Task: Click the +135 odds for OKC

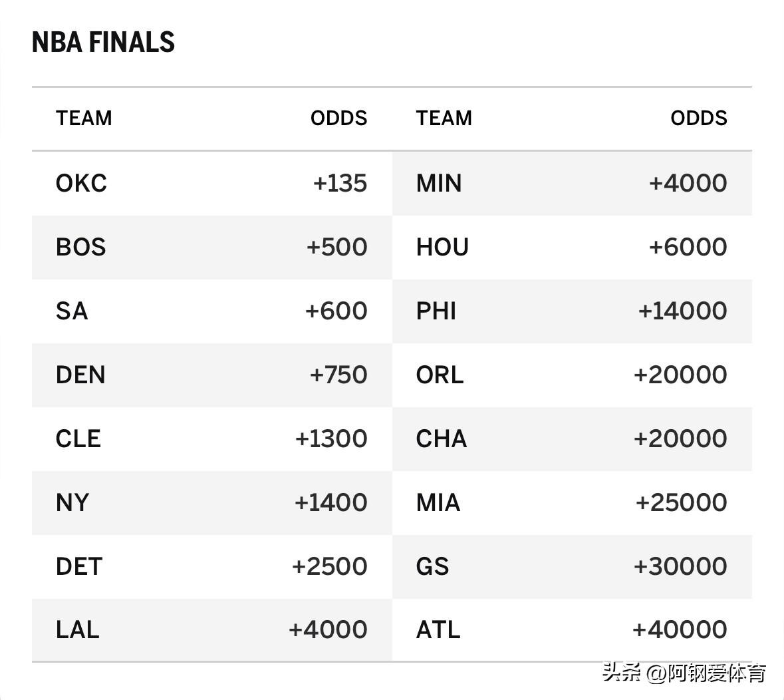Action: coord(340,183)
